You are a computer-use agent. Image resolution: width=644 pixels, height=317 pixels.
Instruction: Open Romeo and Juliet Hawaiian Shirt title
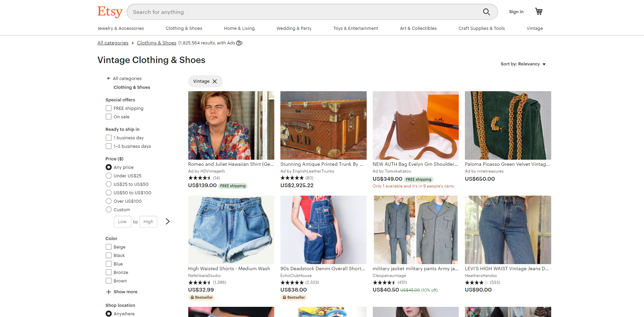[x=231, y=164]
